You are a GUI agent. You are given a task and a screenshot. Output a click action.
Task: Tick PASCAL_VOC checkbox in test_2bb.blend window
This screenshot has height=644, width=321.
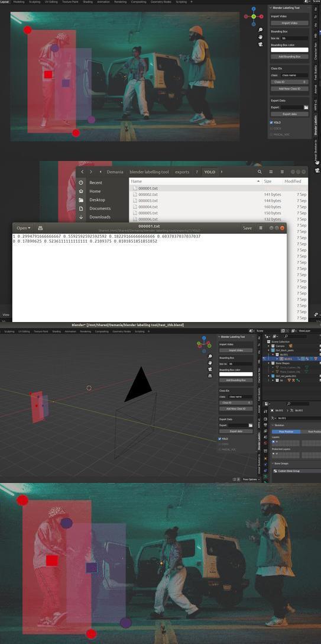coord(220,449)
